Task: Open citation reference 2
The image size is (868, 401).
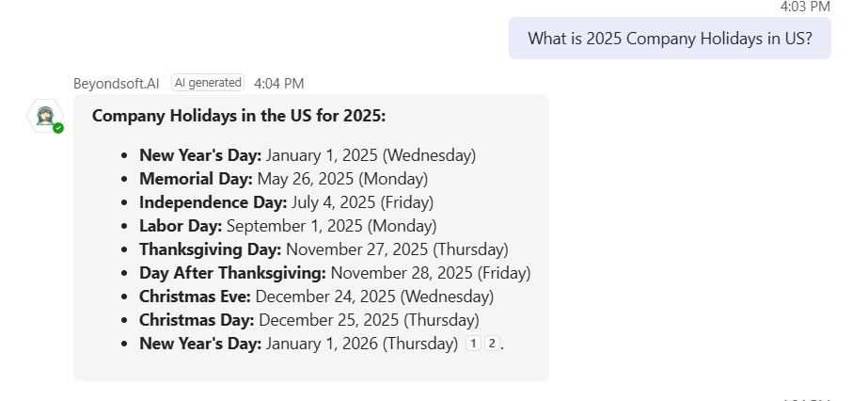Action: pos(491,345)
